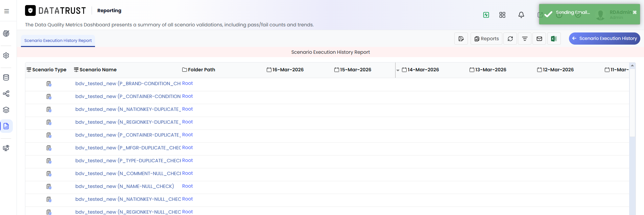Image resolution: width=644 pixels, height=215 pixels.
Task: Click the vertical scrollbar thumb of the table
Action: [x=632, y=103]
